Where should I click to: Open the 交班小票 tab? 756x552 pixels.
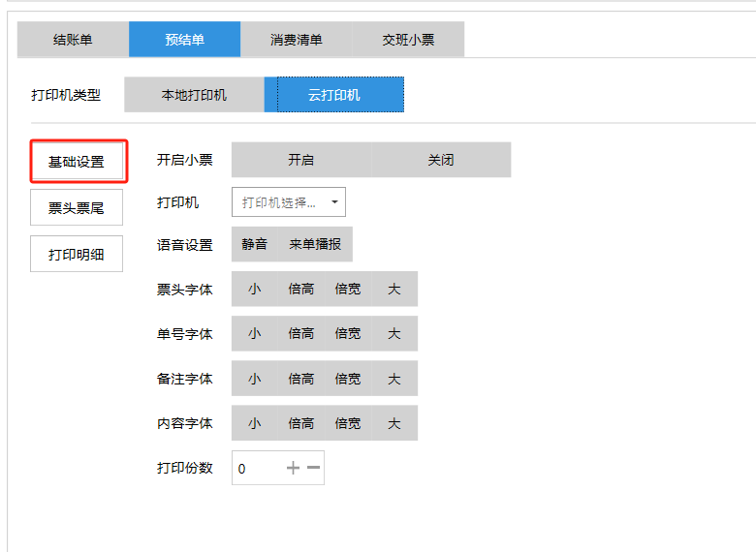pyautogui.click(x=408, y=40)
